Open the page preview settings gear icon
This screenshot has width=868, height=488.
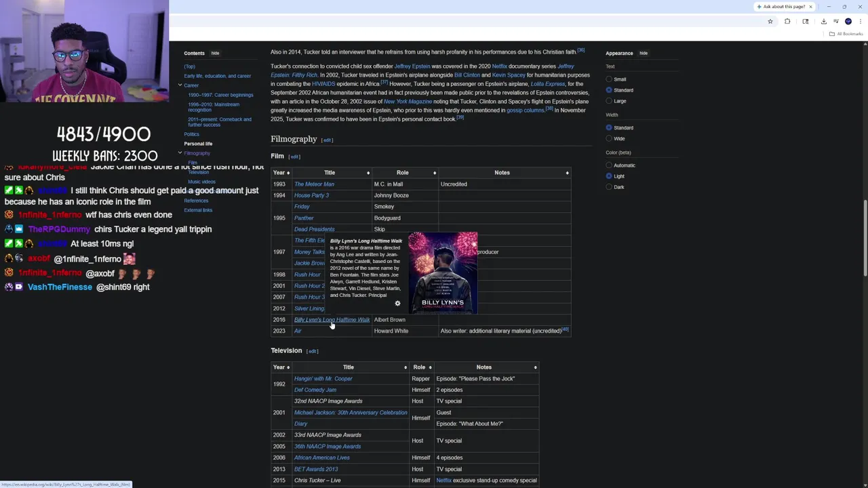click(398, 304)
